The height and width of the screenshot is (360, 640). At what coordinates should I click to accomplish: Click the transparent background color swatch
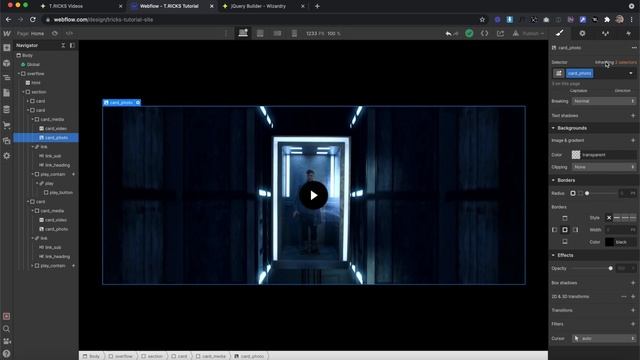[576, 155]
